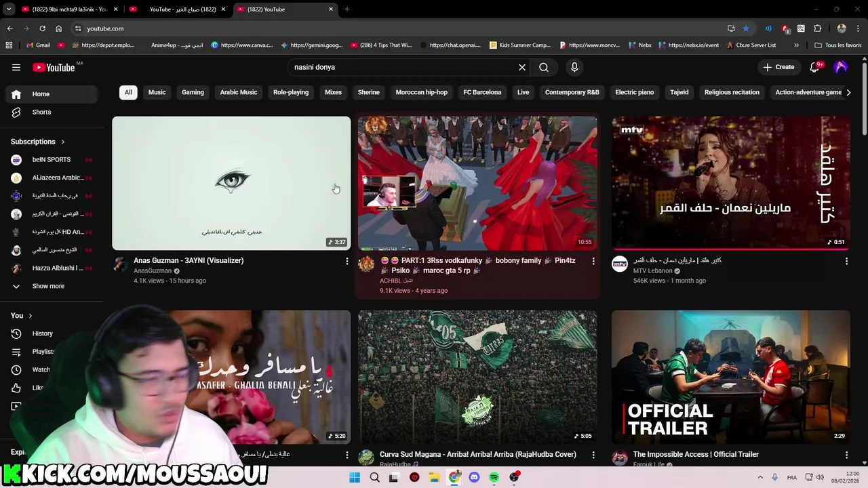Open Spotify from the taskbar
The width and height of the screenshot is (868, 488).
[494, 477]
